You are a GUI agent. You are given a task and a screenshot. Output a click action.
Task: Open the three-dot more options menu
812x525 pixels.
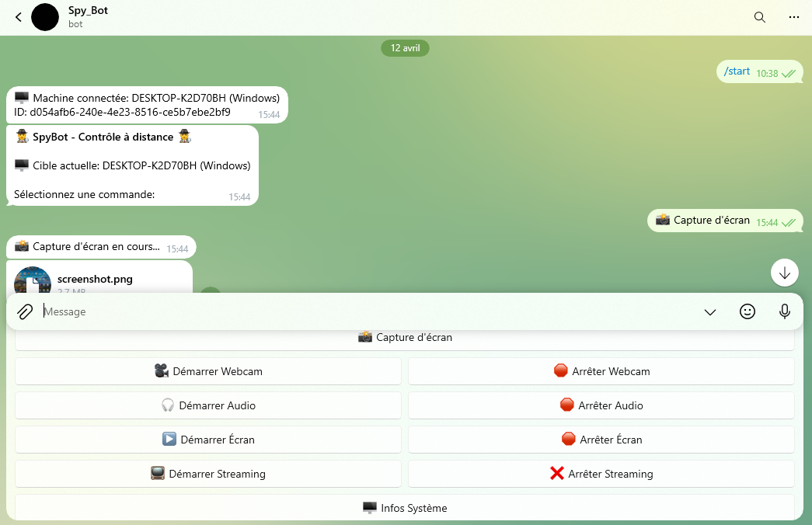[x=793, y=17]
